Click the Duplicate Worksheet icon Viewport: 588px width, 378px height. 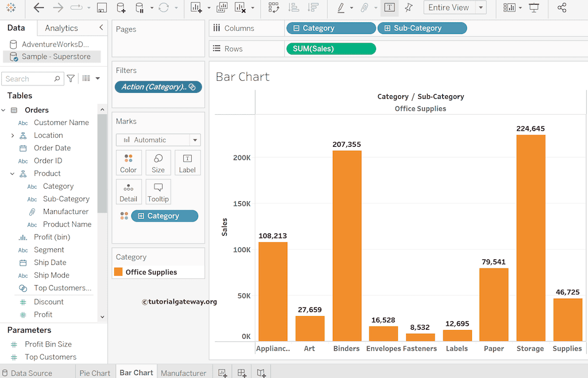coord(222,8)
